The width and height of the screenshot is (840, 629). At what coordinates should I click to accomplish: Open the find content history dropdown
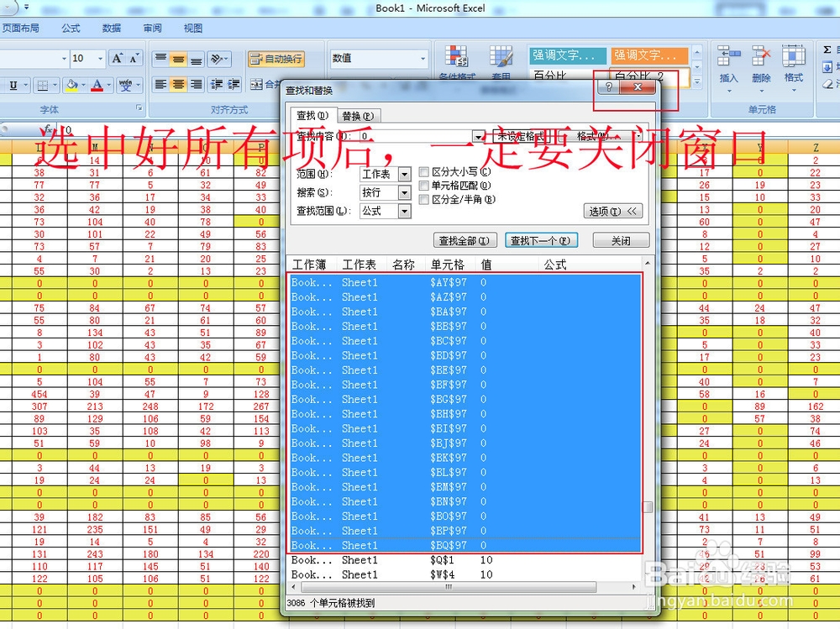(479, 136)
